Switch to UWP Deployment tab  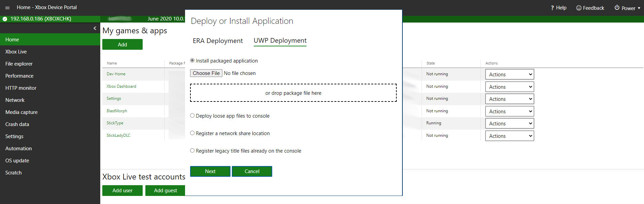[x=280, y=41]
